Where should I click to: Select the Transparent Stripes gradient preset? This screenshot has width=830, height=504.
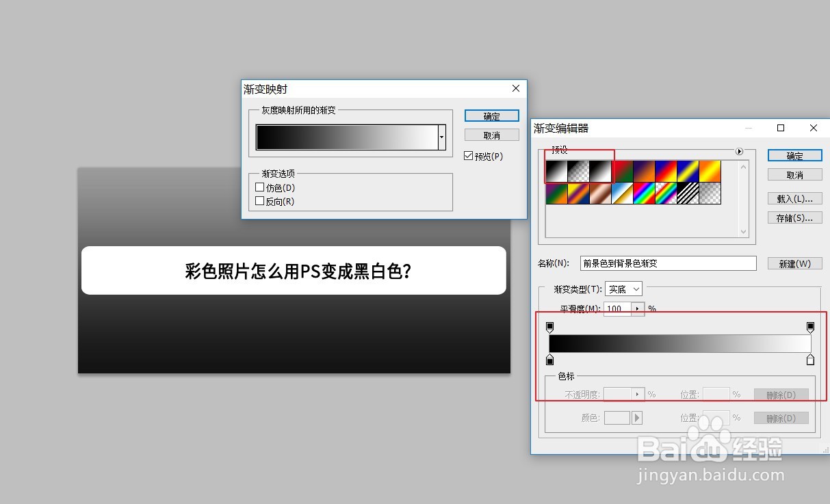(688, 193)
